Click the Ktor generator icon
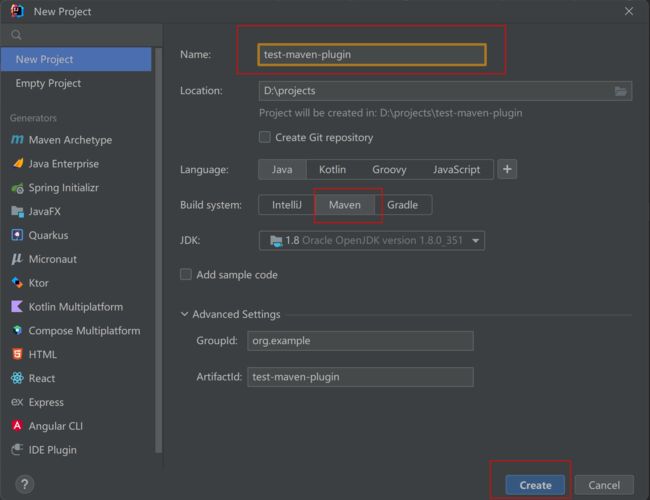Screen dimensions: 650x500 (17, 283)
